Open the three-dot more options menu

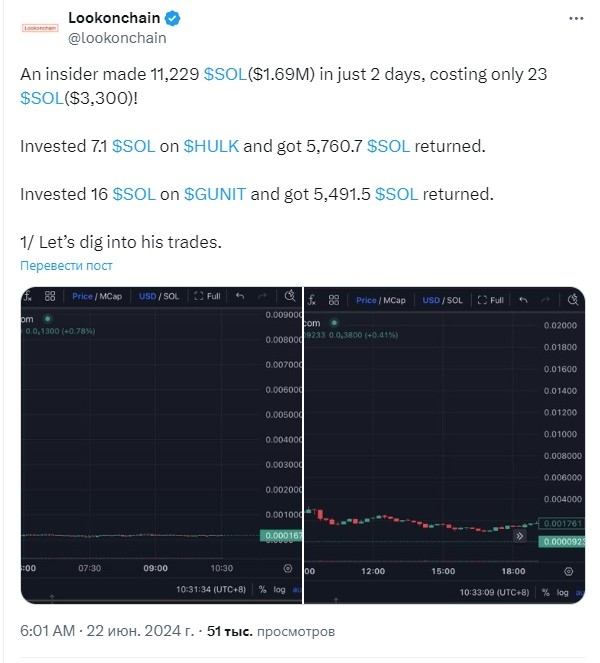click(576, 19)
